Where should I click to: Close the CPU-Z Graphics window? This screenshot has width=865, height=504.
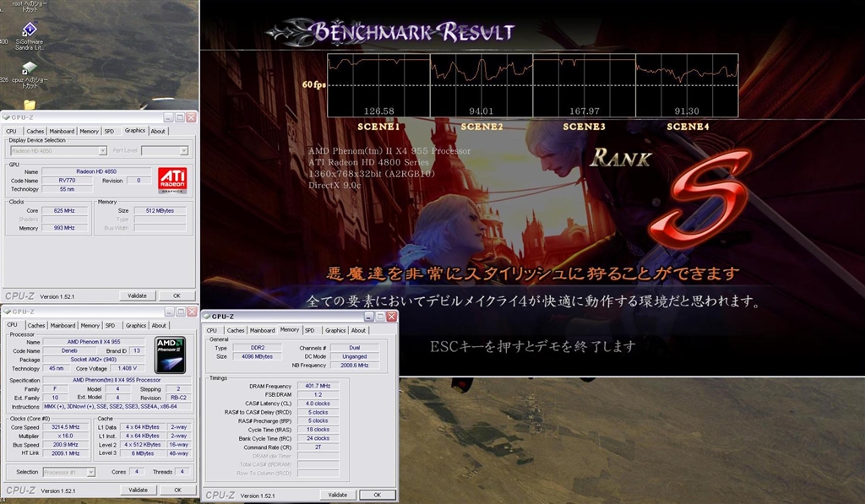191,117
